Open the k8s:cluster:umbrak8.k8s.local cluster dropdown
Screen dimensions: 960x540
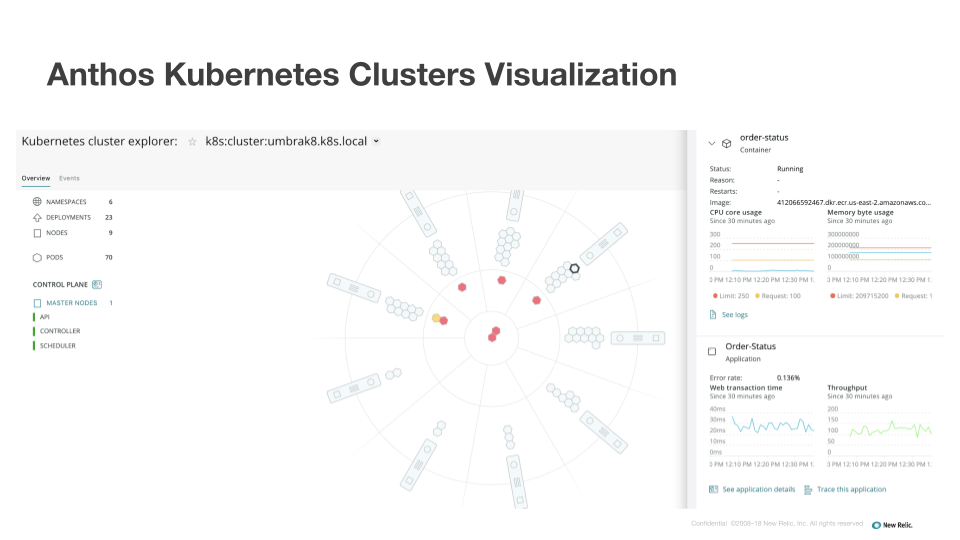click(x=292, y=141)
